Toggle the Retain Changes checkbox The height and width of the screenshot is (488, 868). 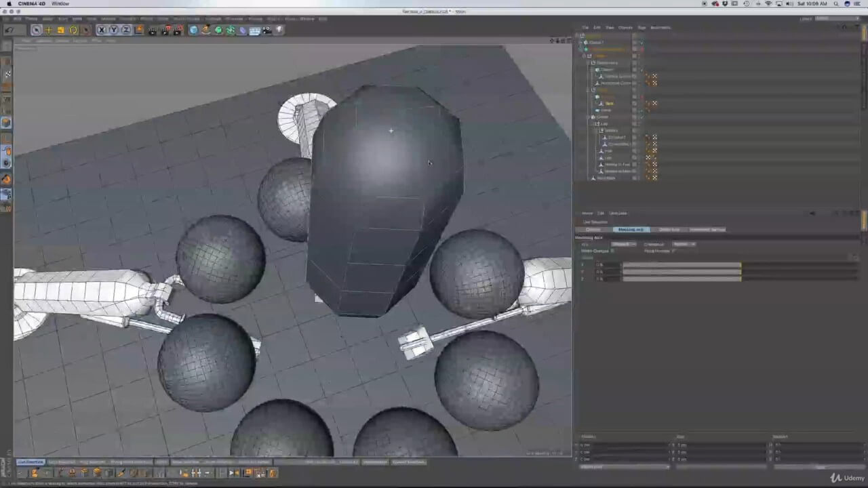click(612, 251)
